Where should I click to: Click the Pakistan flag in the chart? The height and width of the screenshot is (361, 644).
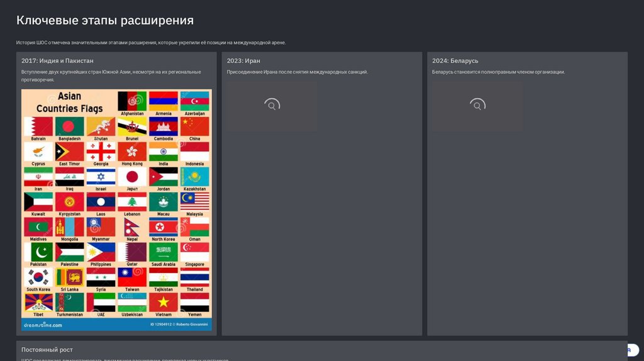(38, 252)
